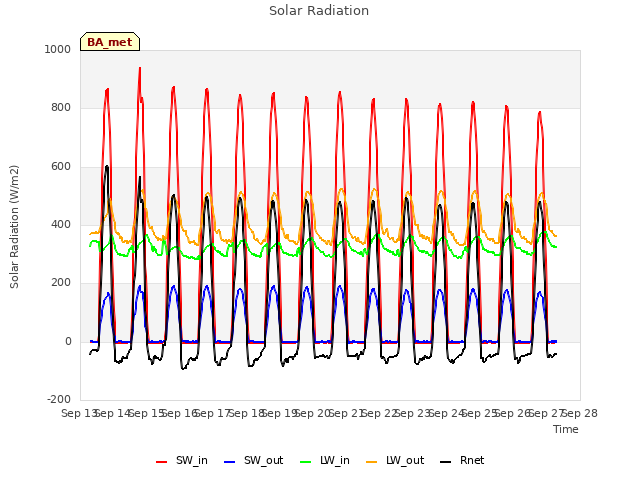This screenshot has width=640, height=480.
Task: Click the Solar Radiation (W/m2) axis title
Action: pos(14,227)
